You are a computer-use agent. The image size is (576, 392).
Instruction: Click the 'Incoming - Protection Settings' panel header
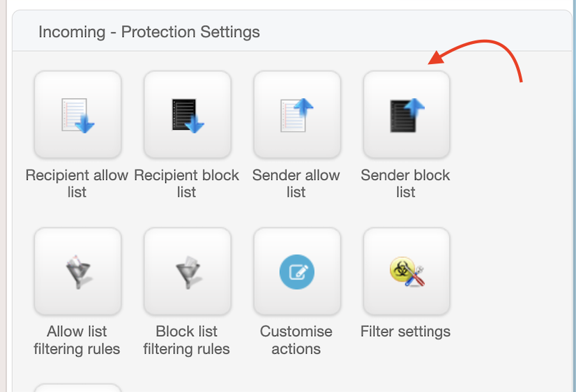click(x=149, y=31)
